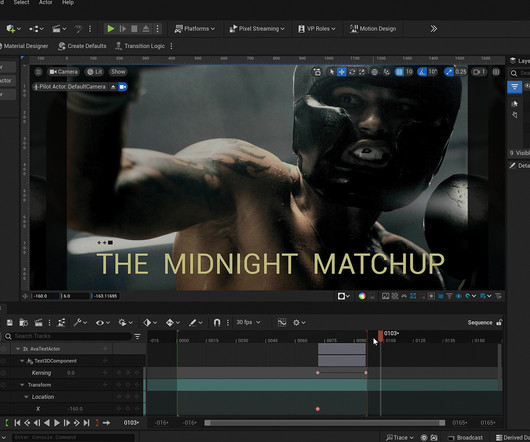The height and width of the screenshot is (442, 530).
Task: Open the Trace dropdown in status bar
Action: pyautogui.click(x=400, y=438)
